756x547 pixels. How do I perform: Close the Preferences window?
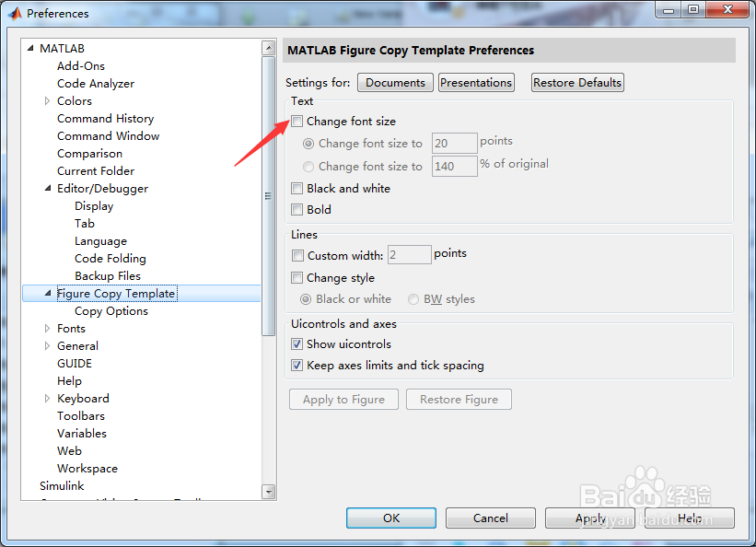(727, 10)
